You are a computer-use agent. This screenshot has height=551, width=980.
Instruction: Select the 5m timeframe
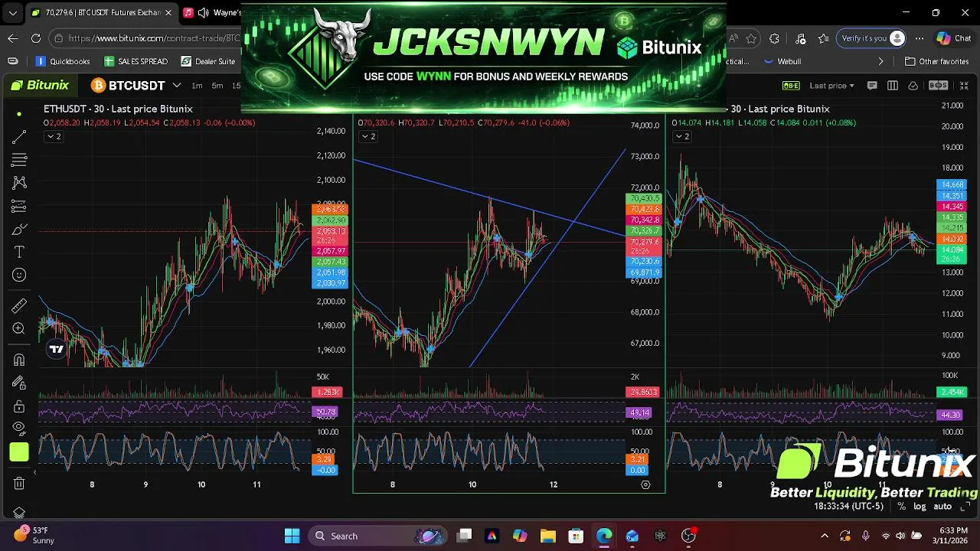point(217,86)
